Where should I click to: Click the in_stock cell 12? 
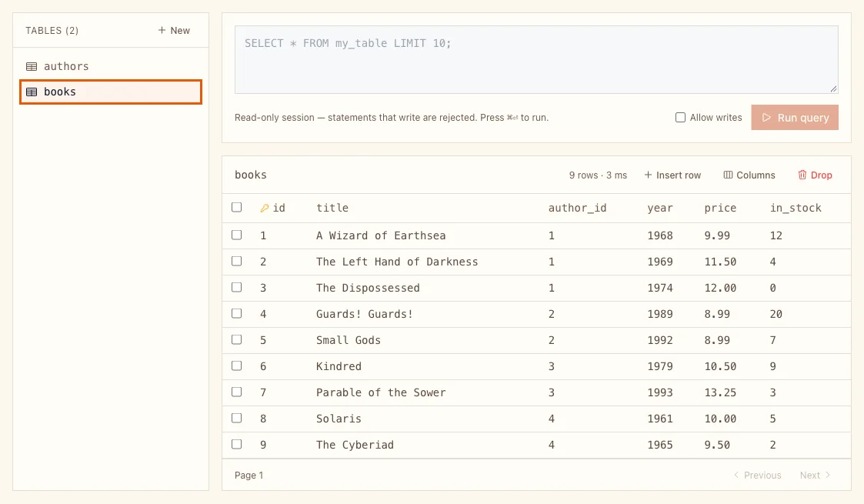(776, 235)
